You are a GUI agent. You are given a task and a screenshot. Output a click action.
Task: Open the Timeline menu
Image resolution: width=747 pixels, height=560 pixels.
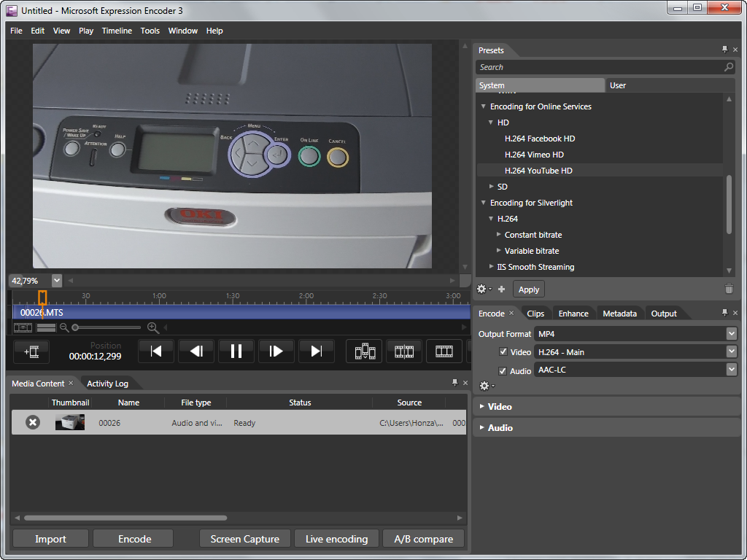[117, 31]
